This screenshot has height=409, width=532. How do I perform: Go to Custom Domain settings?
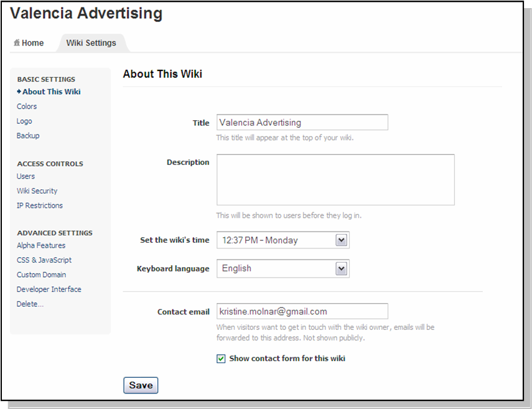point(42,275)
